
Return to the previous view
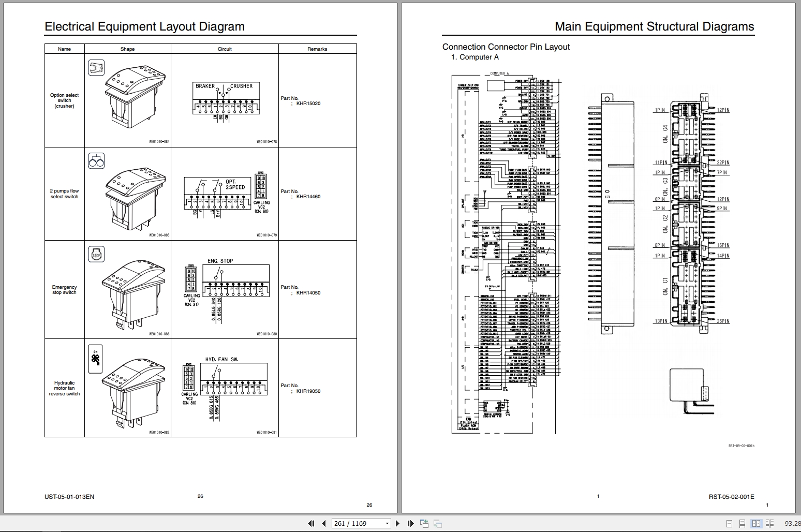(424, 523)
